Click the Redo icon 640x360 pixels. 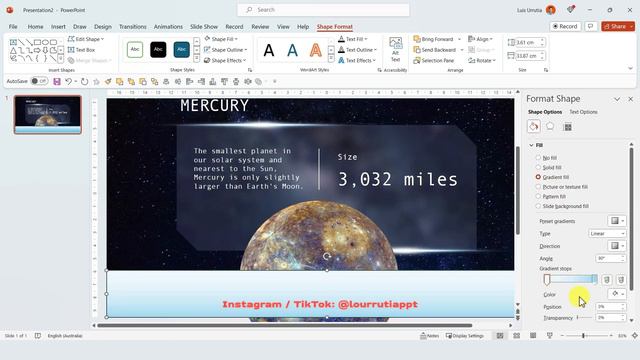[84, 82]
